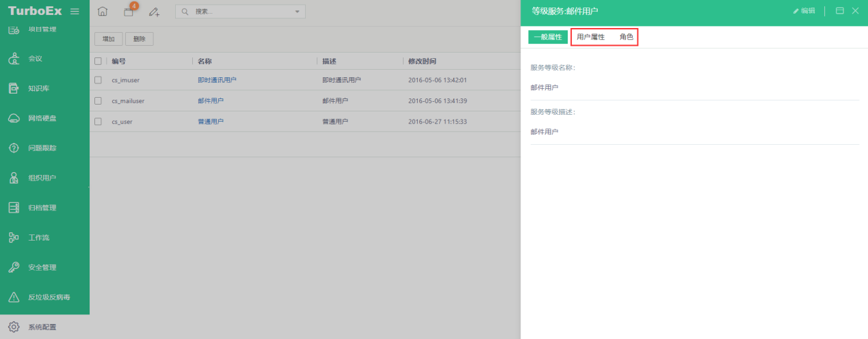
Task: Click the timestamp 2016-06-27 11:15:33
Action: tap(437, 121)
